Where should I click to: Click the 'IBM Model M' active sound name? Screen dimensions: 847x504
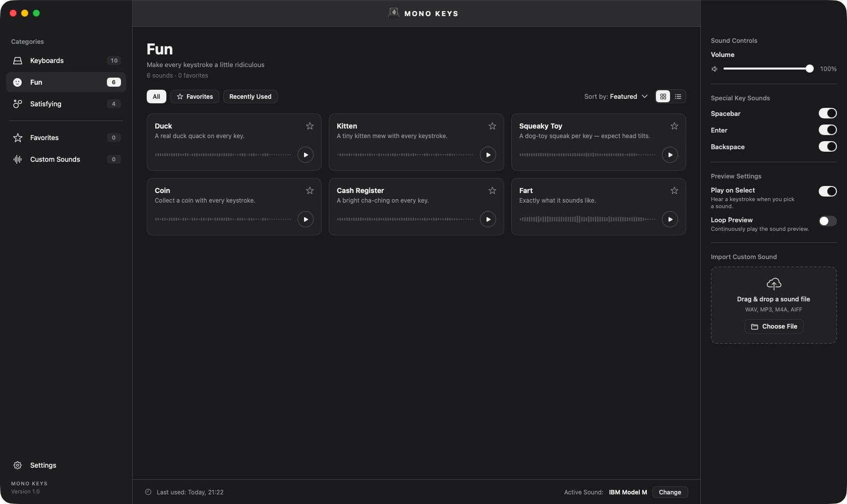point(628,492)
